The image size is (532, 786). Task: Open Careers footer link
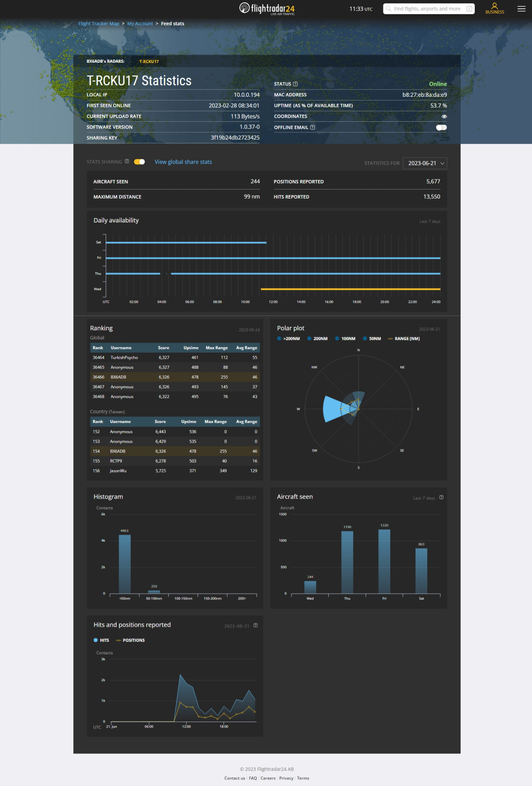coord(268,778)
